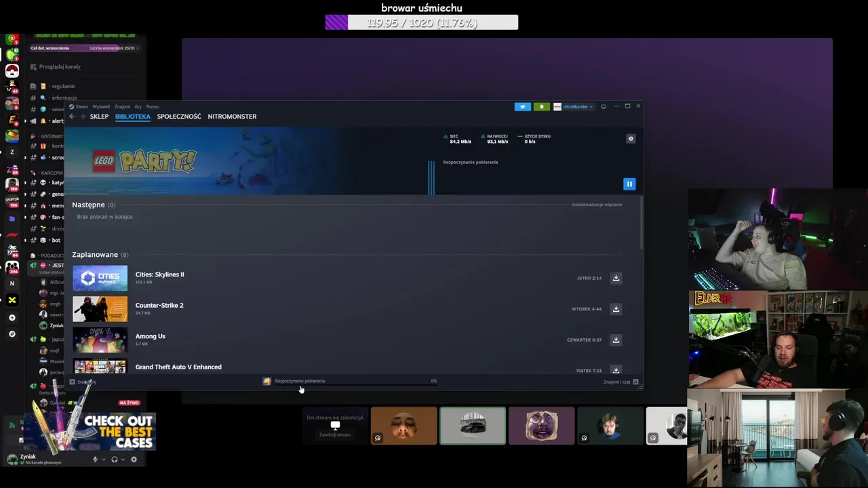Click Zamknij stream button
This screenshot has width=868, height=488.
pos(335,434)
